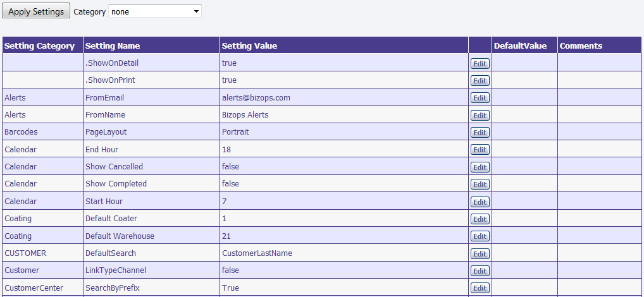The height and width of the screenshot is (297, 644).
Task: Edit the DefaultSearch setting
Action: point(480,254)
